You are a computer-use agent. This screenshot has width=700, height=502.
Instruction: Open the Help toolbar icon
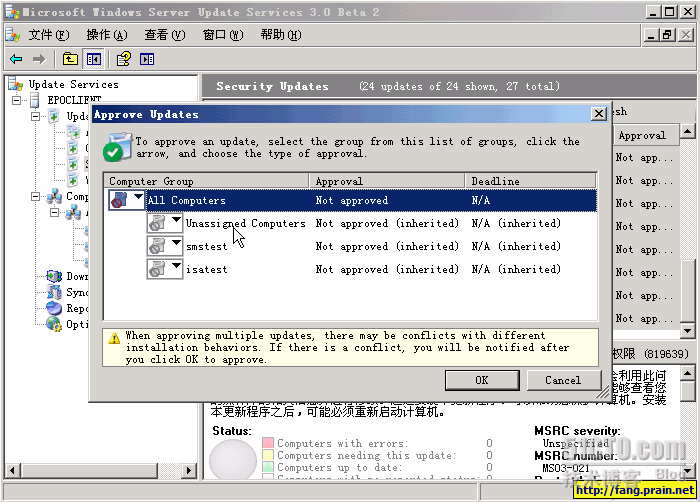(x=123, y=59)
